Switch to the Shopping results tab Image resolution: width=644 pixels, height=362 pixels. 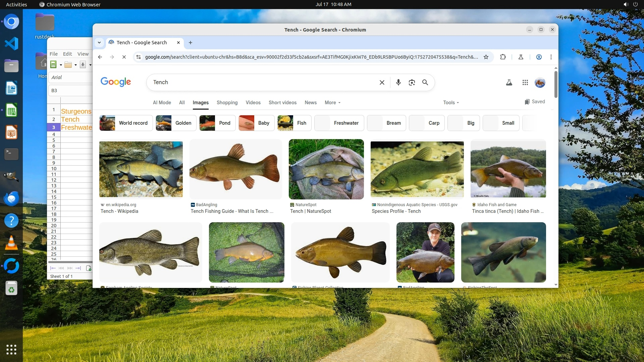point(227,103)
